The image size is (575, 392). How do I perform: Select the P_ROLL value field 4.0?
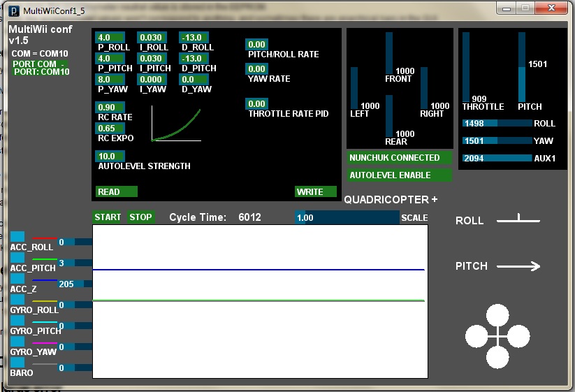(110, 38)
